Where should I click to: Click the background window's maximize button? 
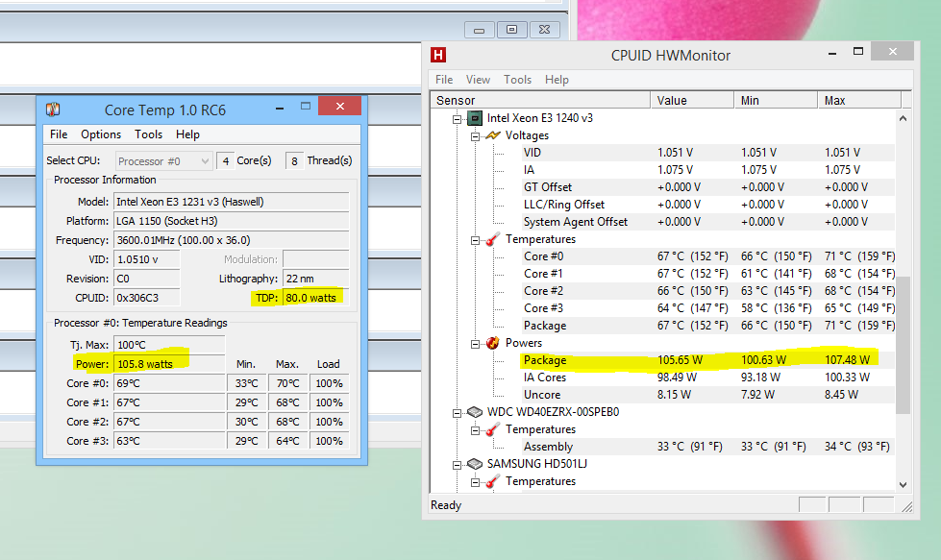pyautogui.click(x=512, y=30)
